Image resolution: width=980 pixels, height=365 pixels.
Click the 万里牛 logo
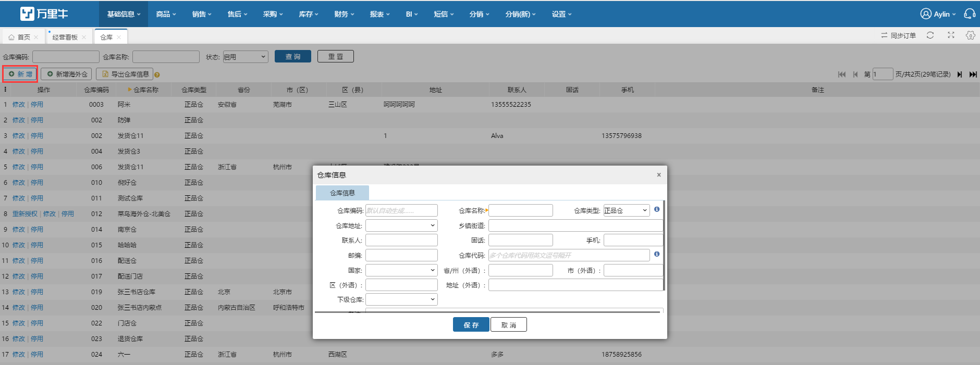tap(44, 14)
